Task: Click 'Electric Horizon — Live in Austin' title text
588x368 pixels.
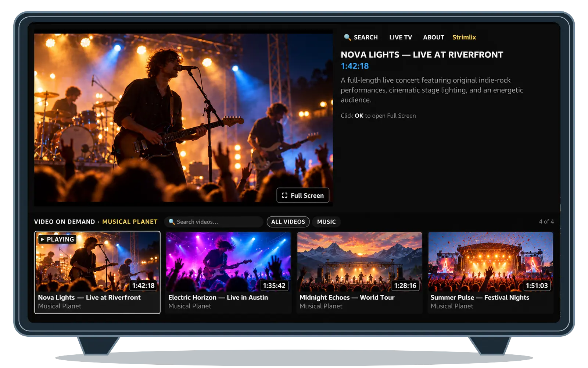Action: coord(218,297)
